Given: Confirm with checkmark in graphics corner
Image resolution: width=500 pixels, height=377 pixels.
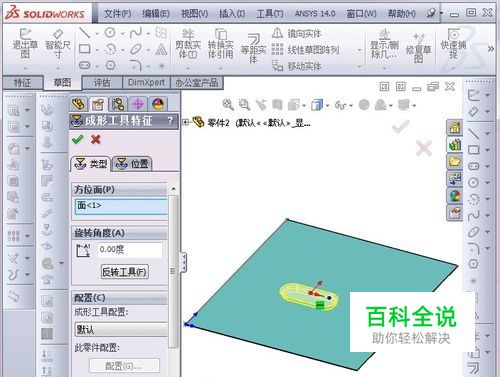Looking at the screenshot, I should (401, 127).
